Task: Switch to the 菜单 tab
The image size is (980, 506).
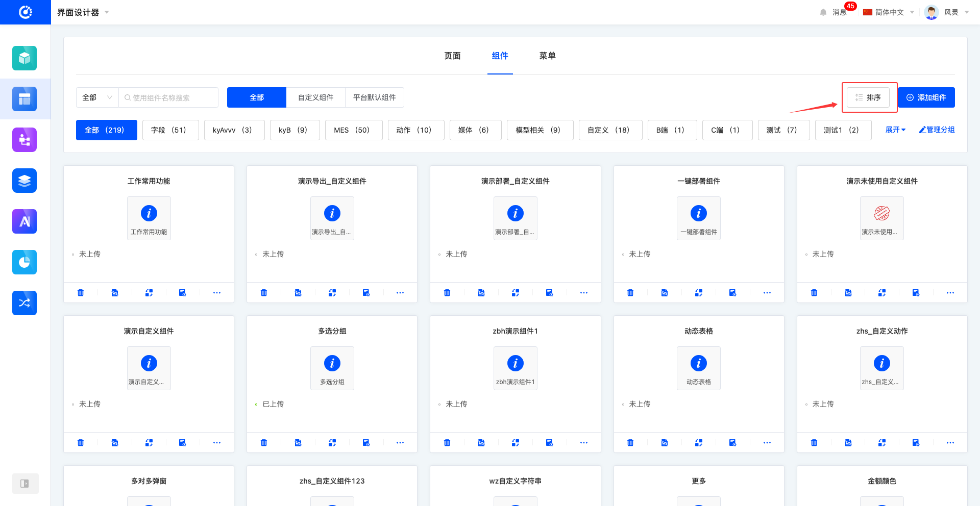Action: (x=547, y=56)
